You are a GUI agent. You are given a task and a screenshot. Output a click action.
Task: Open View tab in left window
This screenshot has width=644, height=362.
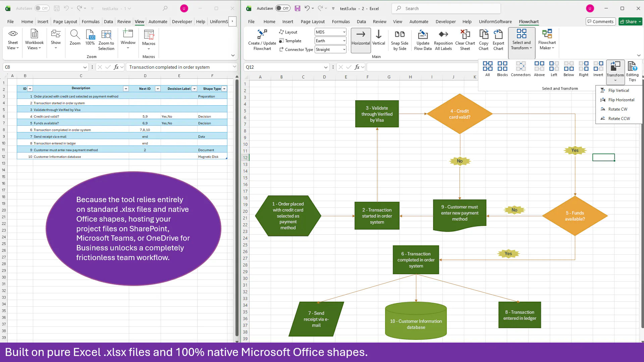click(x=140, y=22)
